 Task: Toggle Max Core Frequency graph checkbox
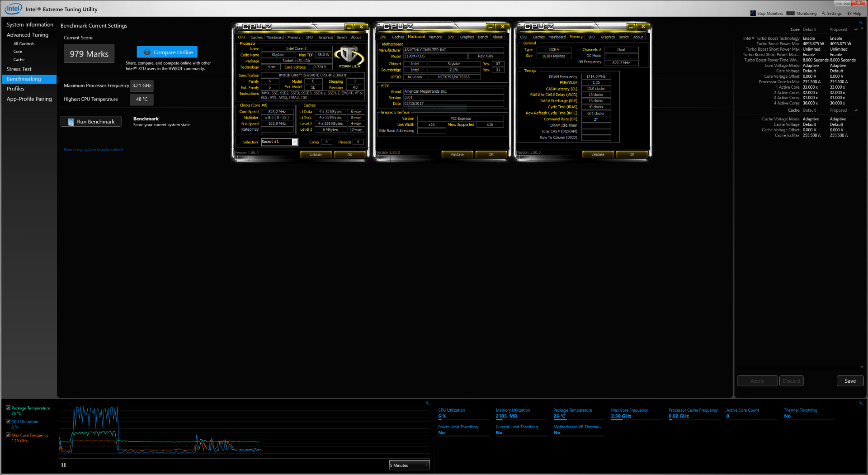8,435
